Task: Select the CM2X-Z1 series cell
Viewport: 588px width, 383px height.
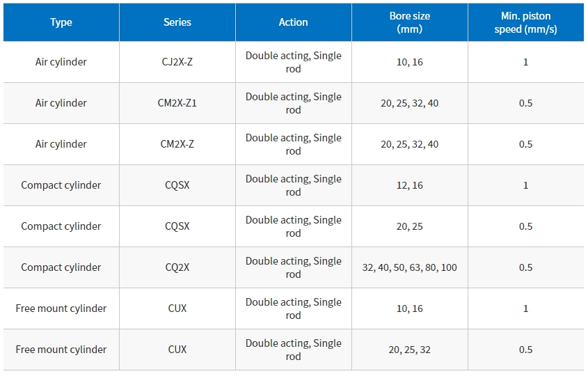Action: tap(177, 103)
